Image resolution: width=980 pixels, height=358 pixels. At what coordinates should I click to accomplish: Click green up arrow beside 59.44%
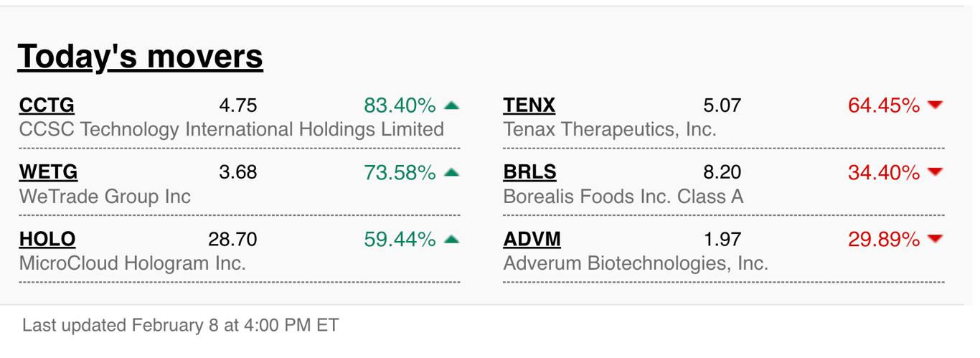pos(451,239)
